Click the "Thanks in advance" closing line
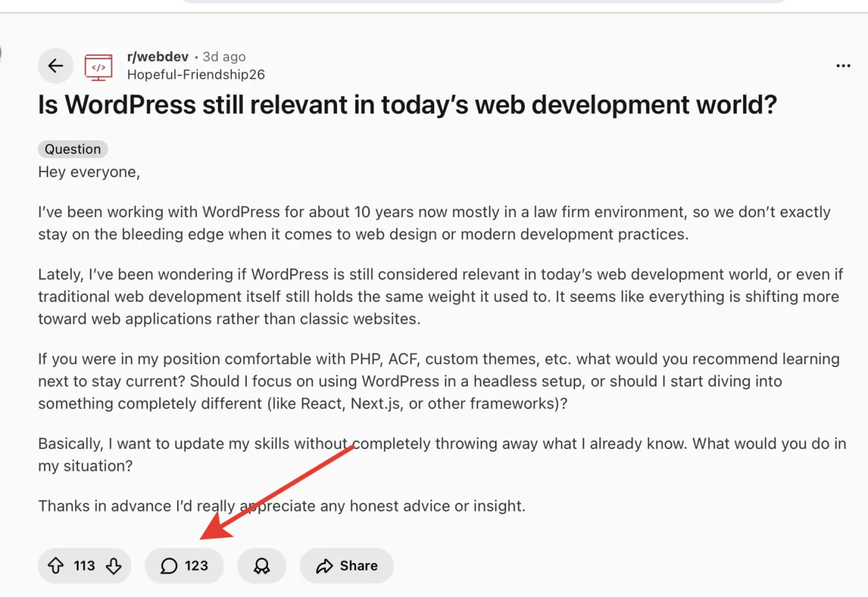This screenshot has height=597, width=868. click(281, 506)
